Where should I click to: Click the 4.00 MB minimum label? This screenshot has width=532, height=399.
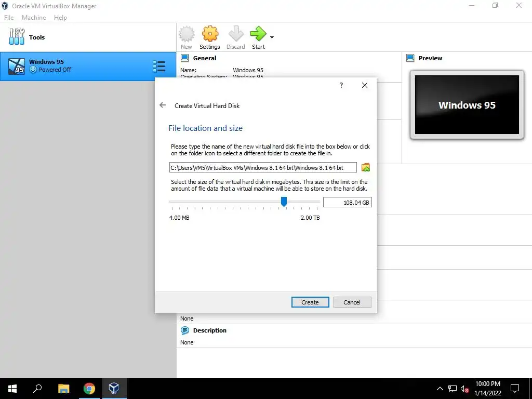(179, 218)
